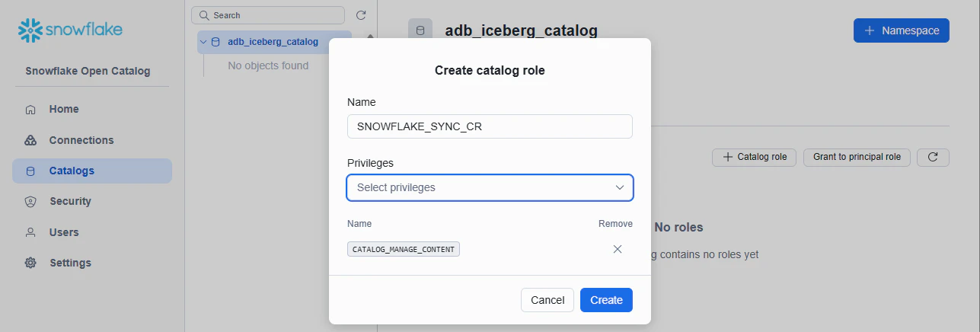Click the Connections sidebar icon
The width and height of the screenshot is (980, 332).
[x=30, y=140]
